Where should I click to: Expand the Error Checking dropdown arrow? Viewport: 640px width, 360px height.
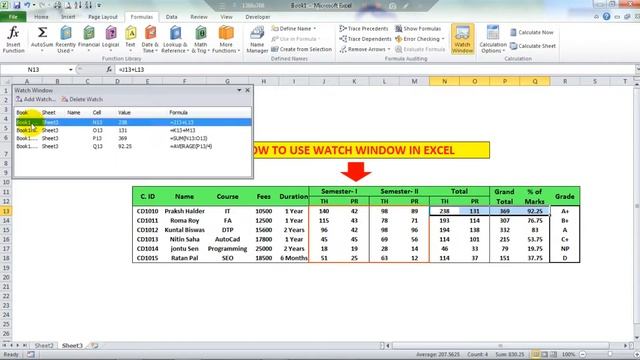point(443,39)
